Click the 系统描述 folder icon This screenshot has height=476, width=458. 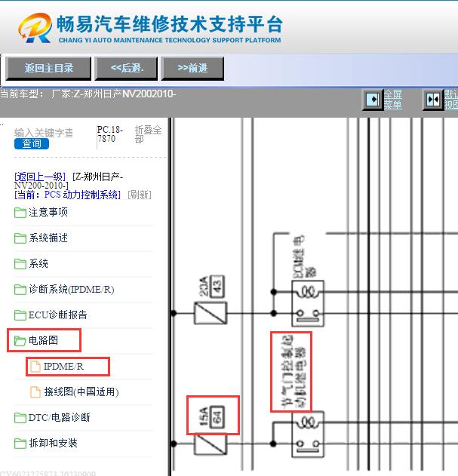pyautogui.click(x=20, y=238)
